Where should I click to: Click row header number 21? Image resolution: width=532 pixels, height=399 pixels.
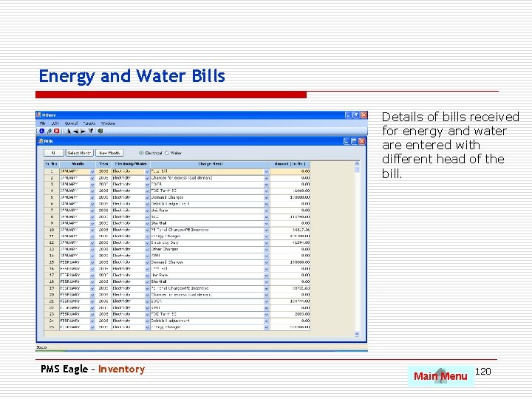tap(52, 301)
